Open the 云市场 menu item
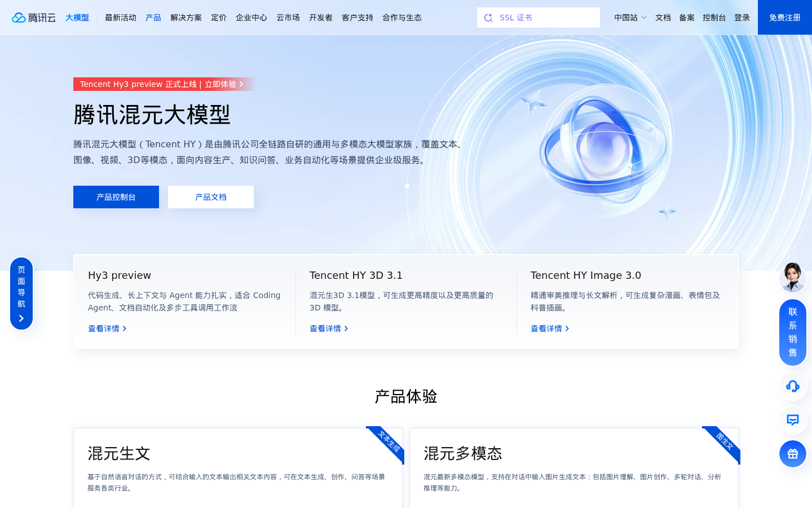812x508 pixels. (288, 17)
